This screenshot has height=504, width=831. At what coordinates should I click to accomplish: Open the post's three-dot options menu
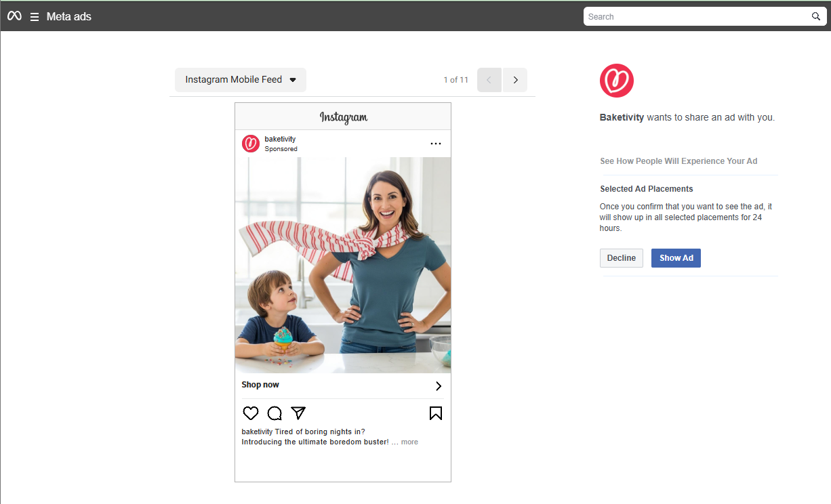436,144
